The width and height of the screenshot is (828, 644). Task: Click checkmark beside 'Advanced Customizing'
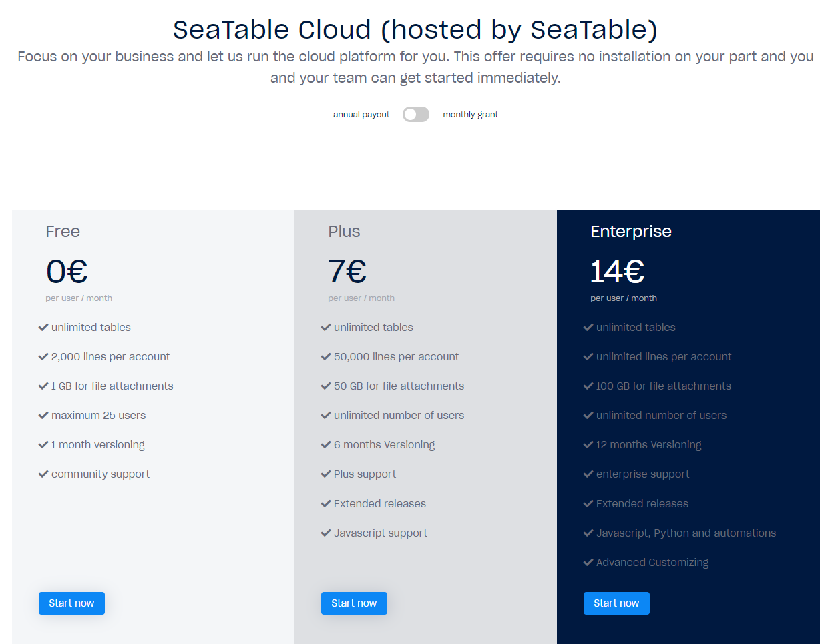click(x=588, y=563)
